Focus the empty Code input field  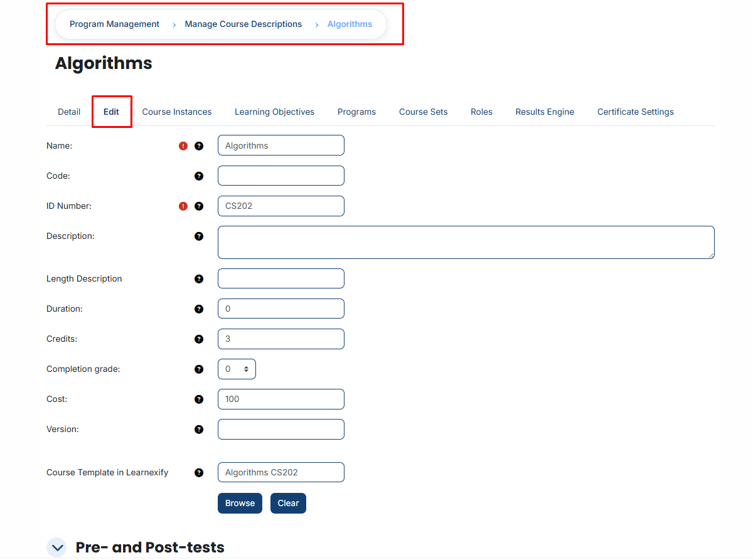tap(281, 176)
